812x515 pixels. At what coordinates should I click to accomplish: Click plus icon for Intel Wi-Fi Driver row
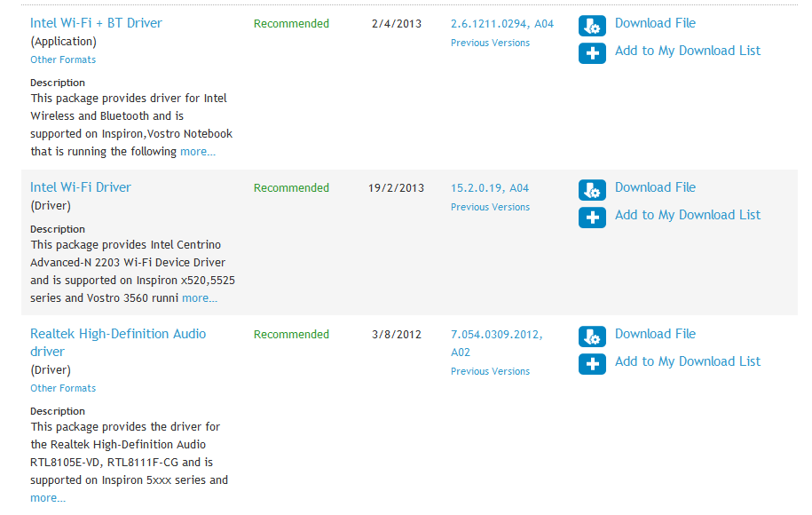point(592,218)
